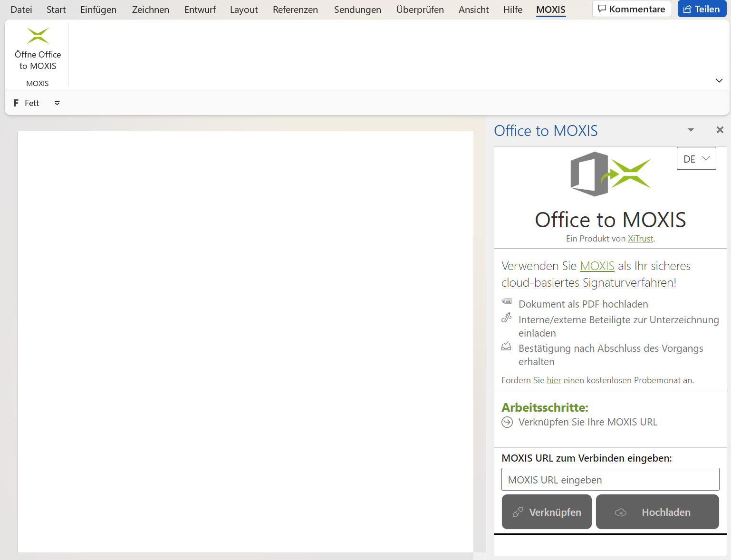The width and height of the screenshot is (731, 560).
Task: Collapse the ribbon with the chevron
Action: click(x=719, y=80)
